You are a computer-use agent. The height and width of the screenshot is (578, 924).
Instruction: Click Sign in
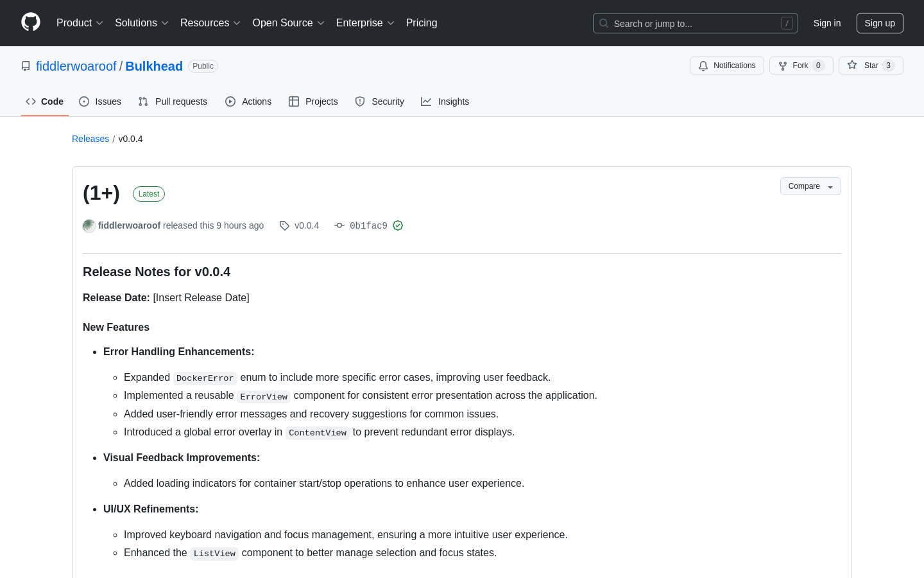coord(827,23)
